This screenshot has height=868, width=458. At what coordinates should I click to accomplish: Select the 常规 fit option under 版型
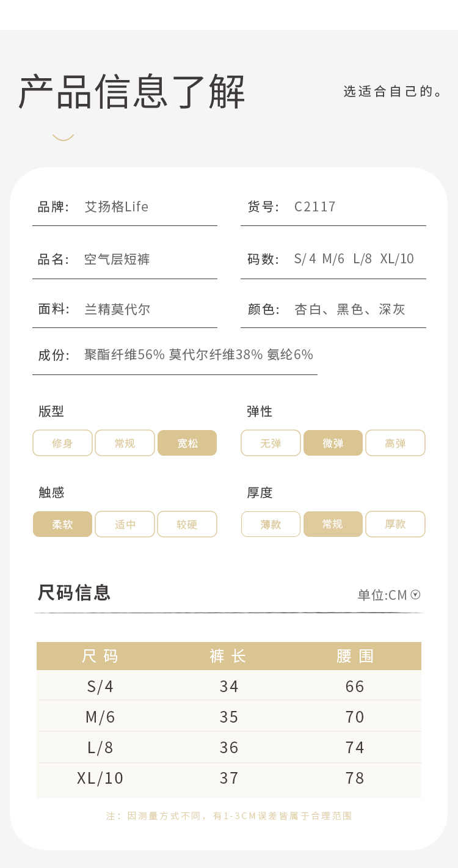125,443
